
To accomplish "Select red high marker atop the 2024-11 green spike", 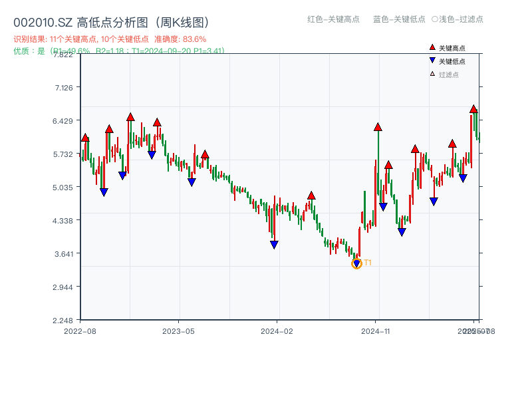I will [378, 127].
